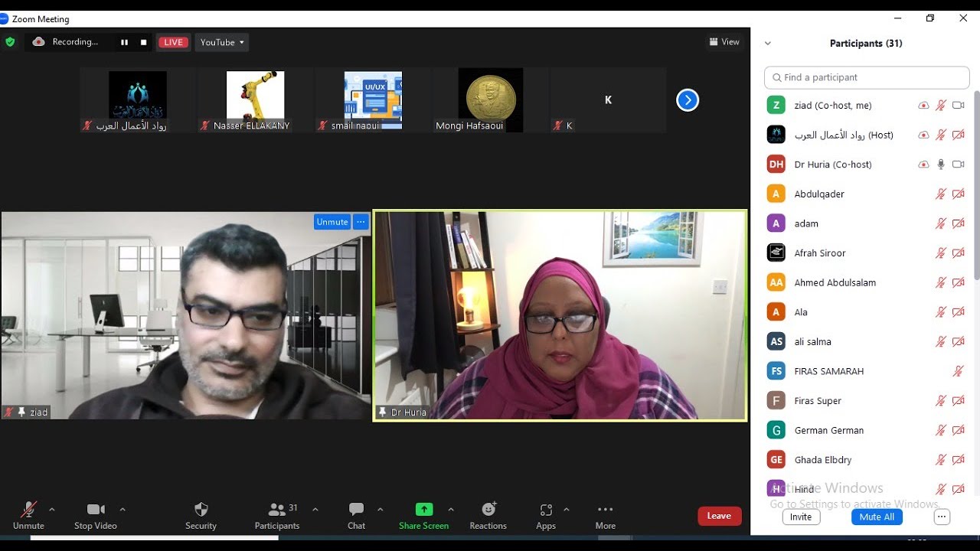Select German German participant name

pos(829,430)
